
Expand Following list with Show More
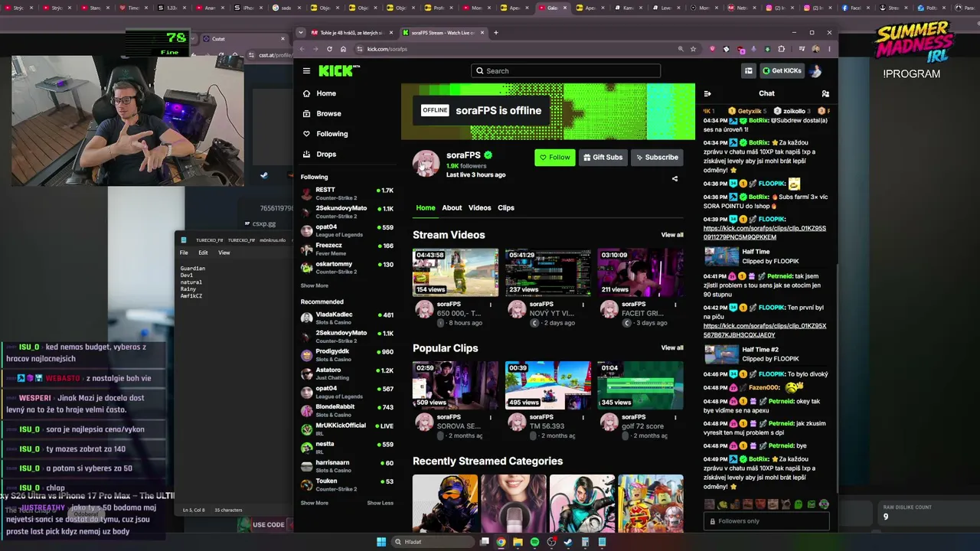[x=314, y=285]
